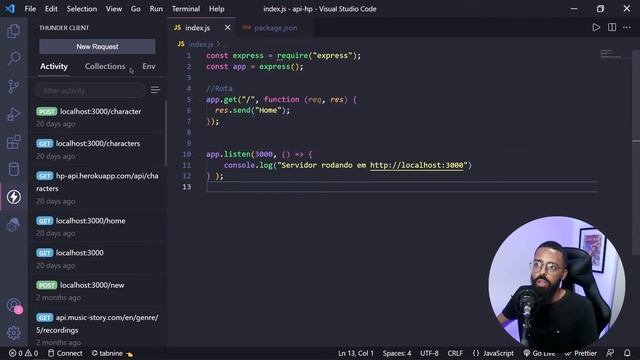The height and width of the screenshot is (360, 640).
Task: Click the Run Code play icon
Action: pyautogui.click(x=596, y=27)
